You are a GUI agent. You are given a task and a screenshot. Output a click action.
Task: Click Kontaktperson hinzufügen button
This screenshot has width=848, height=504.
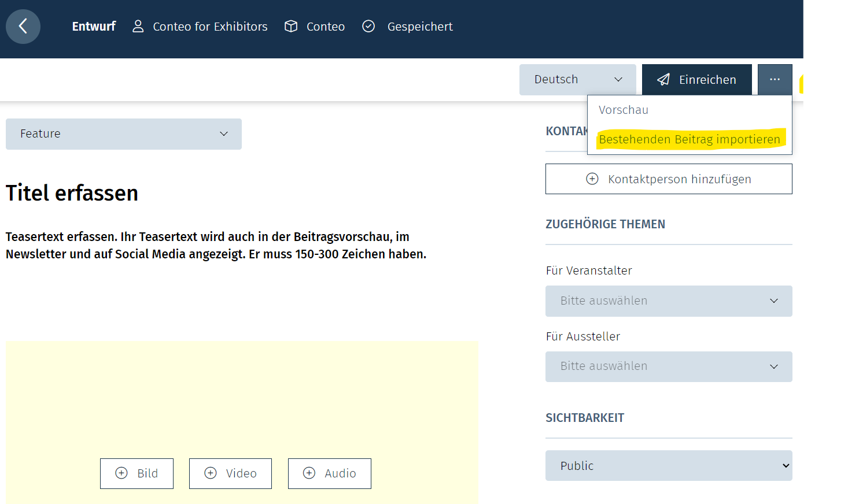coord(669,179)
